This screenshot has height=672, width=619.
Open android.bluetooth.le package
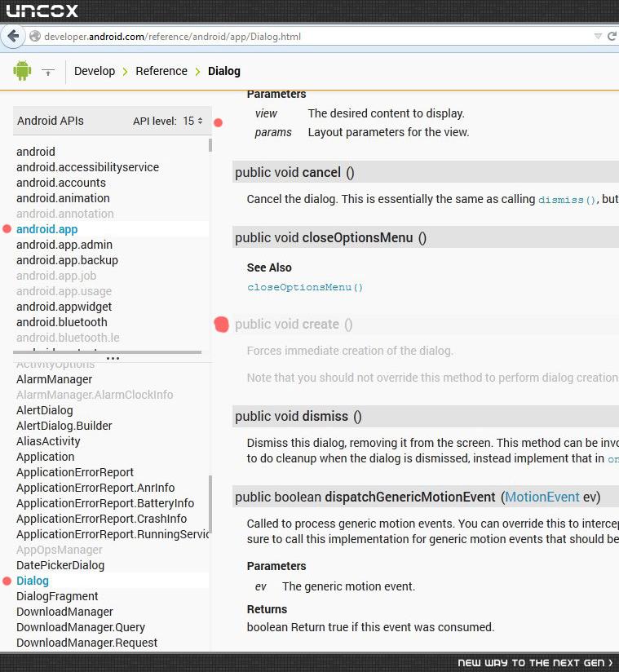(x=68, y=338)
